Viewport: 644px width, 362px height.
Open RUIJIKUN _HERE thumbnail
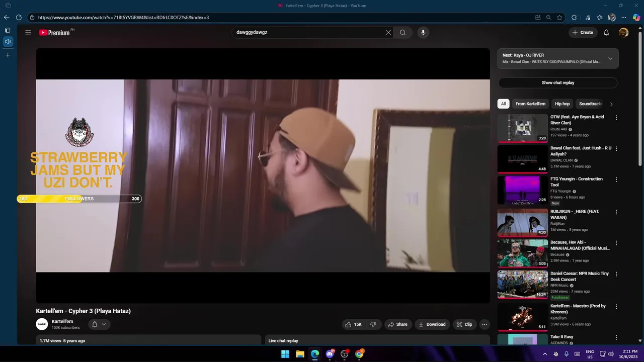pyautogui.click(x=522, y=223)
